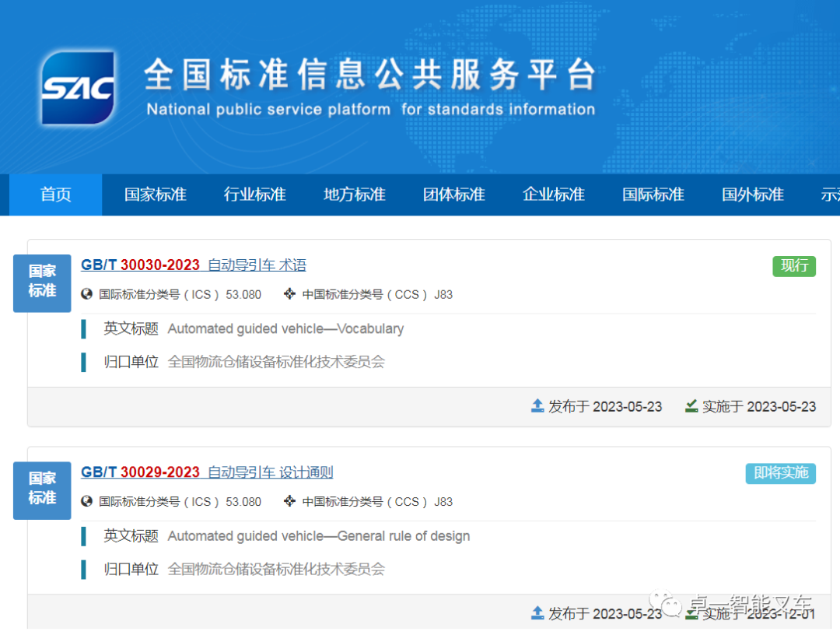This screenshot has height=642, width=840.
Task: Click globe icon beside ICS in GB/T 30029-2023
Action: pyautogui.click(x=87, y=501)
